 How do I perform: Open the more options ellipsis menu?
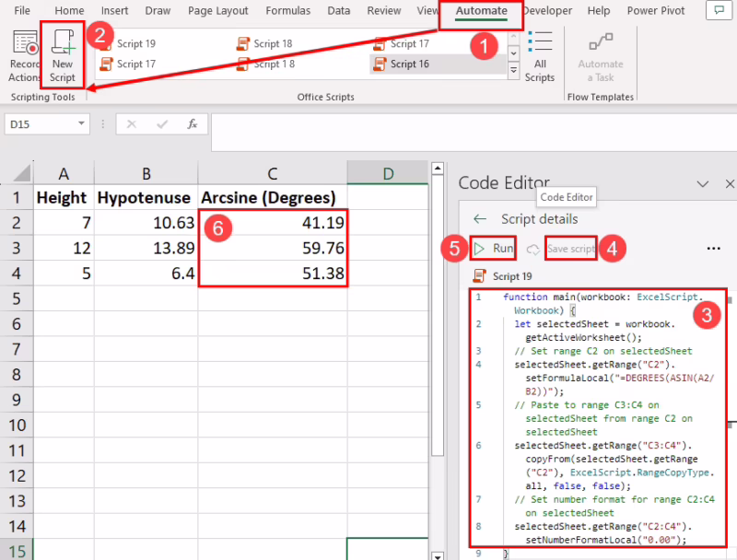713,249
